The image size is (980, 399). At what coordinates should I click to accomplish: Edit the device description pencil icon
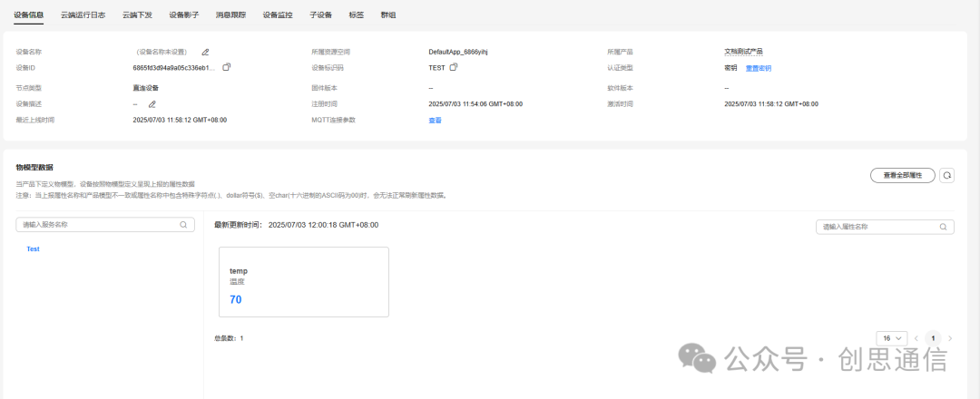(152, 104)
